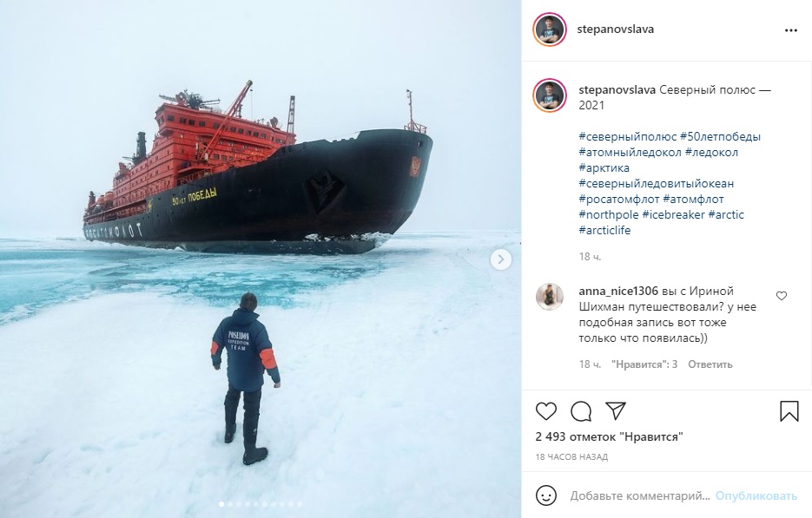812x518 pixels.
Task: Open the #северныйполюс hashtag
Action: [x=628, y=136]
